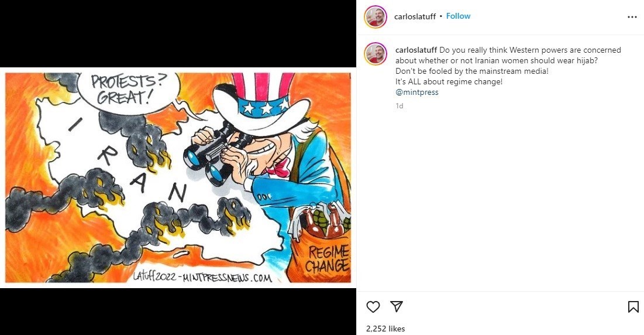Open the @mintpress mention
Screen dimensions: 644x335
417,92
